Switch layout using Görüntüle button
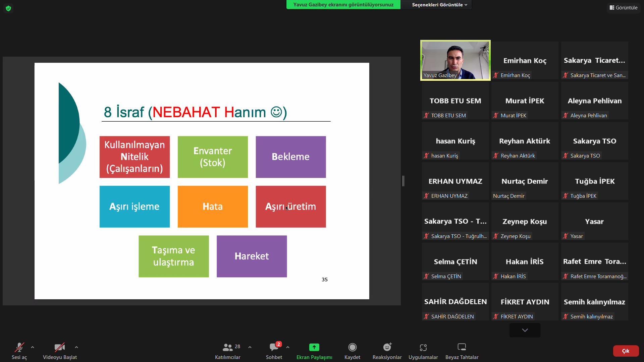This screenshot has height=362, width=644. (624, 7)
